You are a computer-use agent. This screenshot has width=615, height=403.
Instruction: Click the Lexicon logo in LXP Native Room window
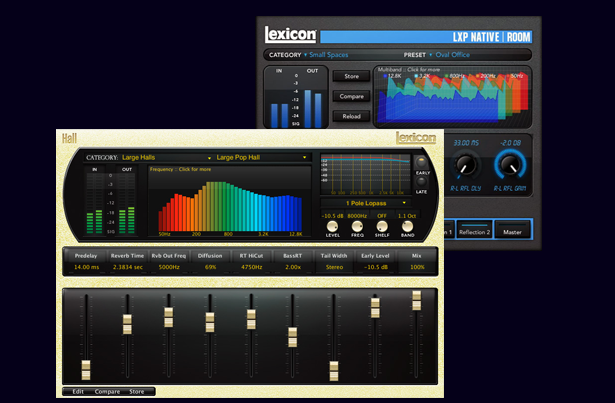tap(290, 35)
